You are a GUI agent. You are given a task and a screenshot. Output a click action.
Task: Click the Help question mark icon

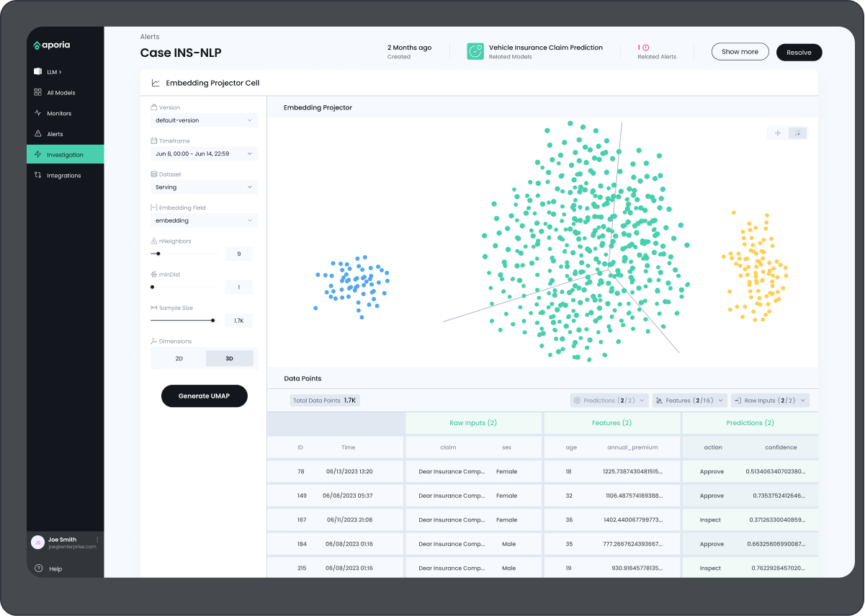[38, 568]
